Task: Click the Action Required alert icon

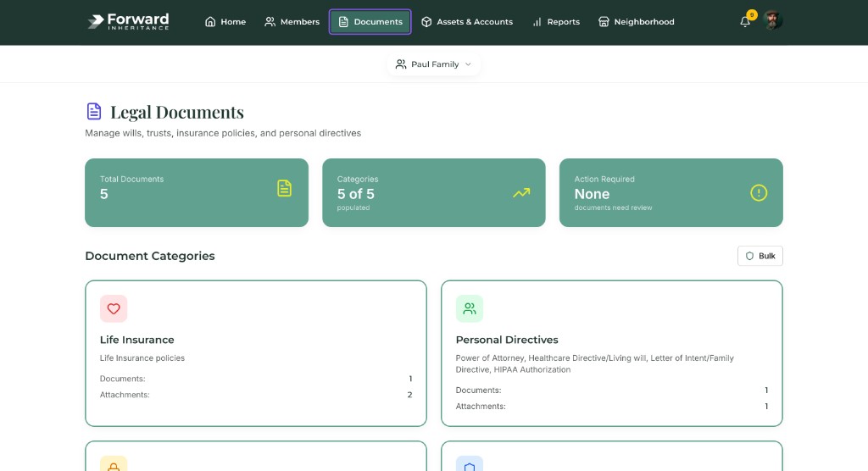Action: [759, 192]
